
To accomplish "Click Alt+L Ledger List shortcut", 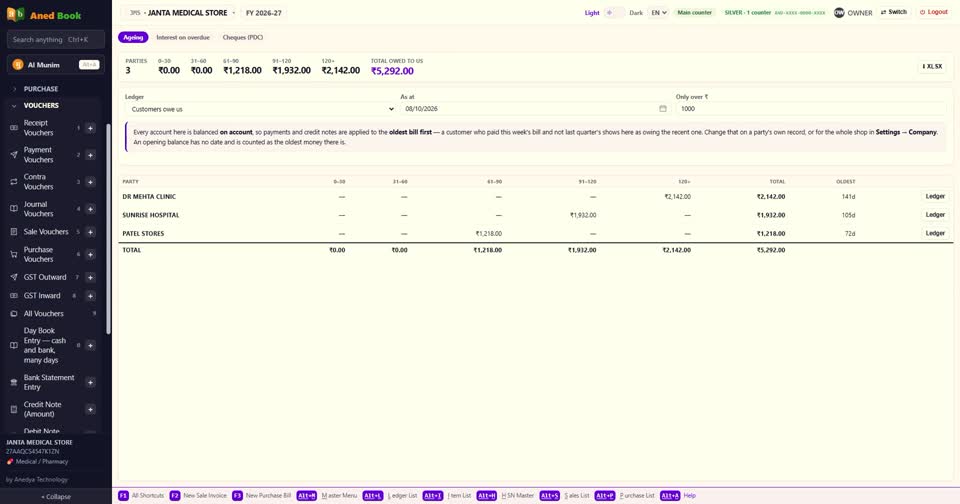I will [x=390, y=495].
